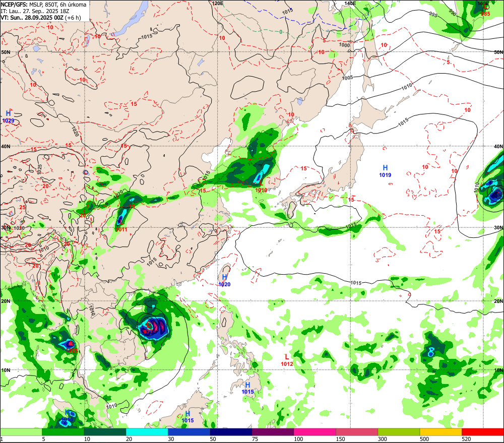Select the magenta 100–150 legend swatch
The image size is (504, 443).
pyautogui.click(x=315, y=432)
